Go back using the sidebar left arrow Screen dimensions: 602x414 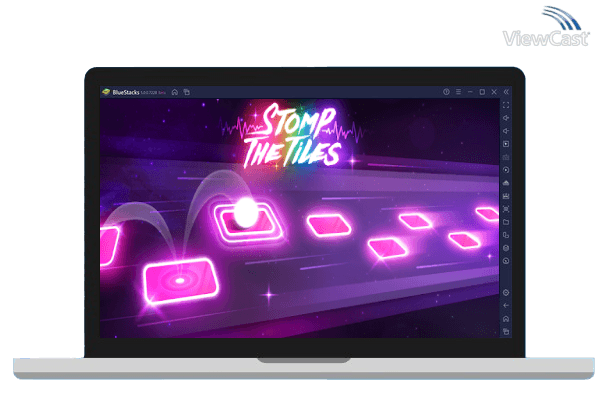point(506,306)
